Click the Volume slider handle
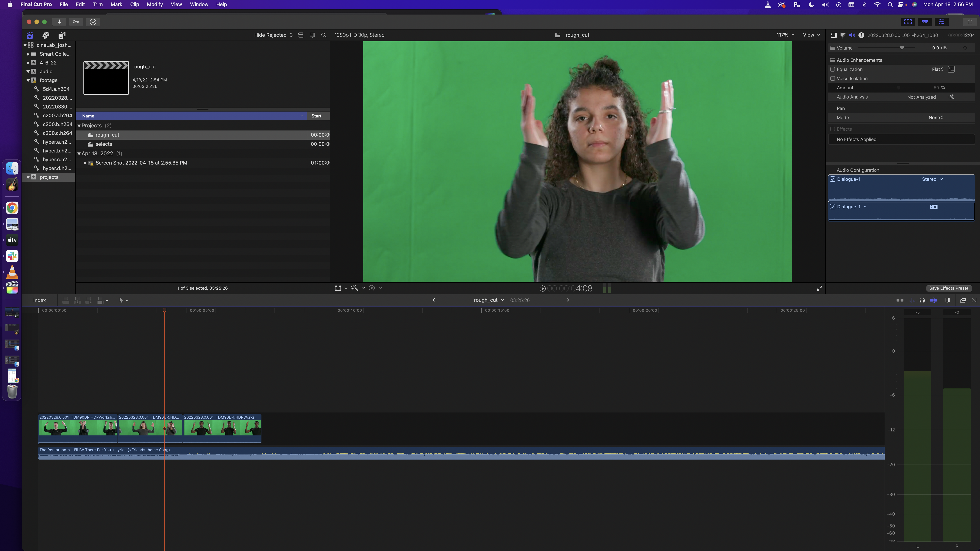 (x=902, y=48)
